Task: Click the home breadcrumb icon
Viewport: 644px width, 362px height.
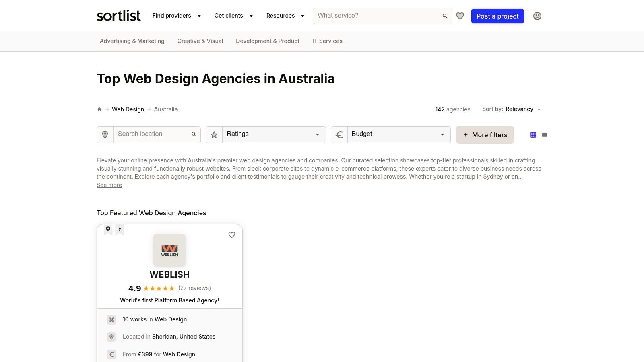Action: click(99, 109)
